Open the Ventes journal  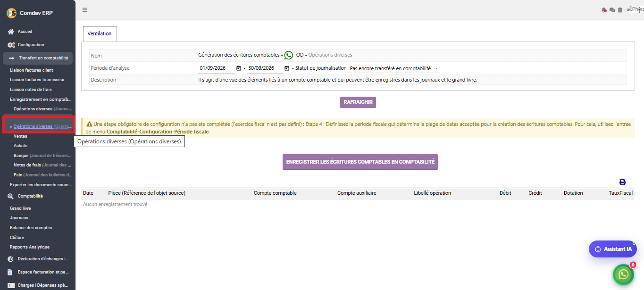tap(20, 136)
